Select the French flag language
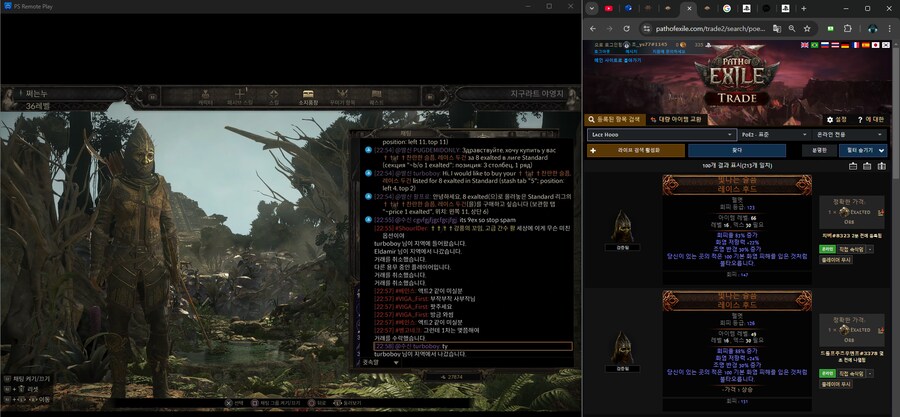Viewport: 900px width, 417px height. (x=855, y=45)
